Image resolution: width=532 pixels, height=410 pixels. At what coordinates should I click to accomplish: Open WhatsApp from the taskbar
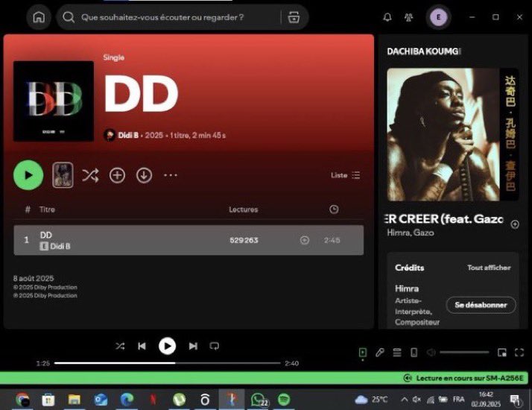tap(259, 400)
